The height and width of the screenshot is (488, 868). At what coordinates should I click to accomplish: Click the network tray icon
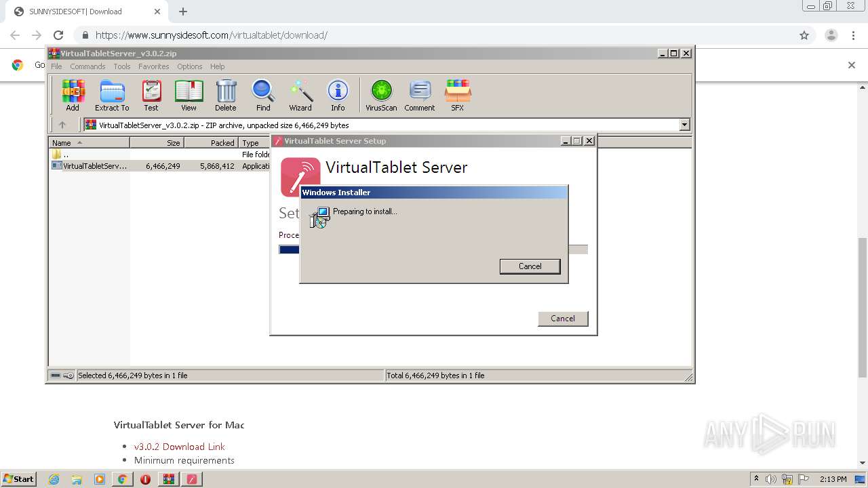(x=787, y=479)
